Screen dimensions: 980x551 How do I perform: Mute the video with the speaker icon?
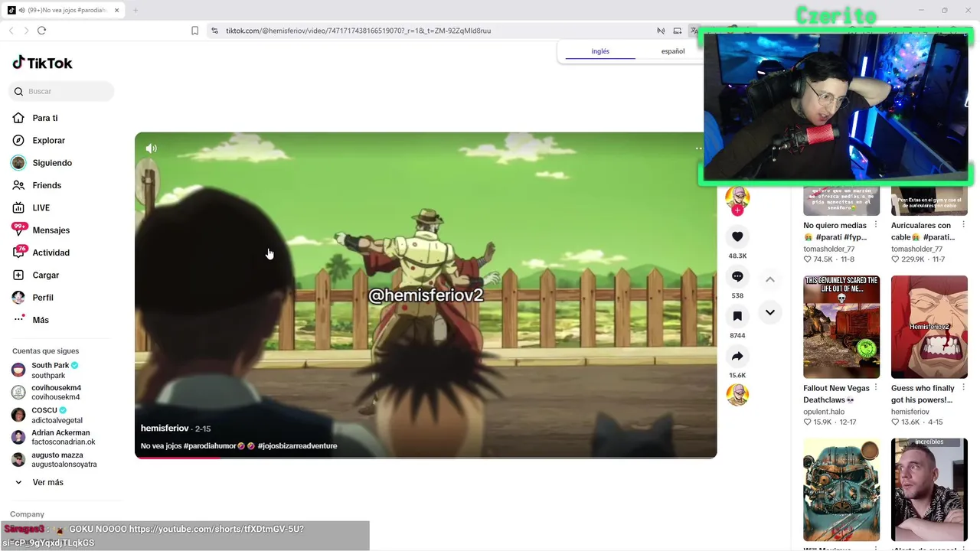152,148
